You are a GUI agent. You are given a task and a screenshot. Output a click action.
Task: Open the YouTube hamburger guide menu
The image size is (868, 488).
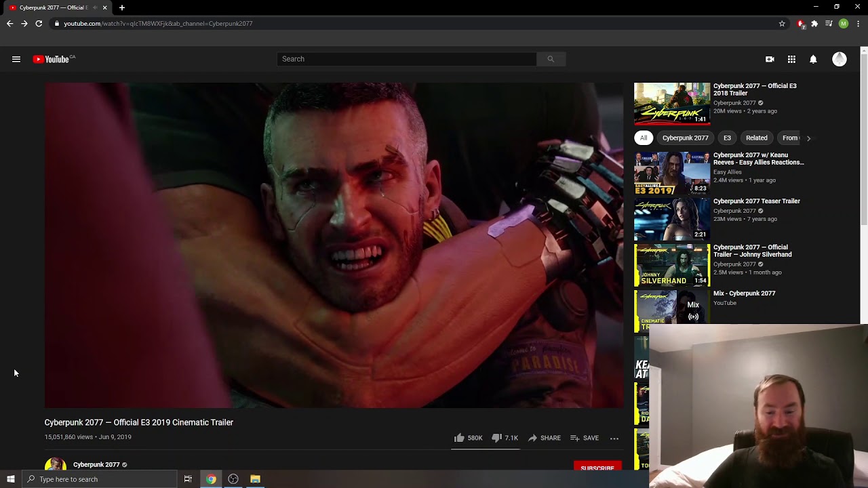16,60
